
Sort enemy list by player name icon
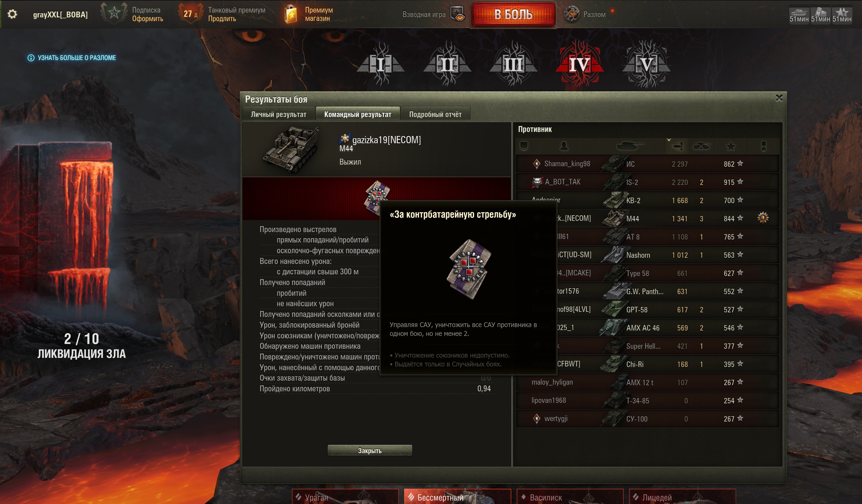(564, 146)
